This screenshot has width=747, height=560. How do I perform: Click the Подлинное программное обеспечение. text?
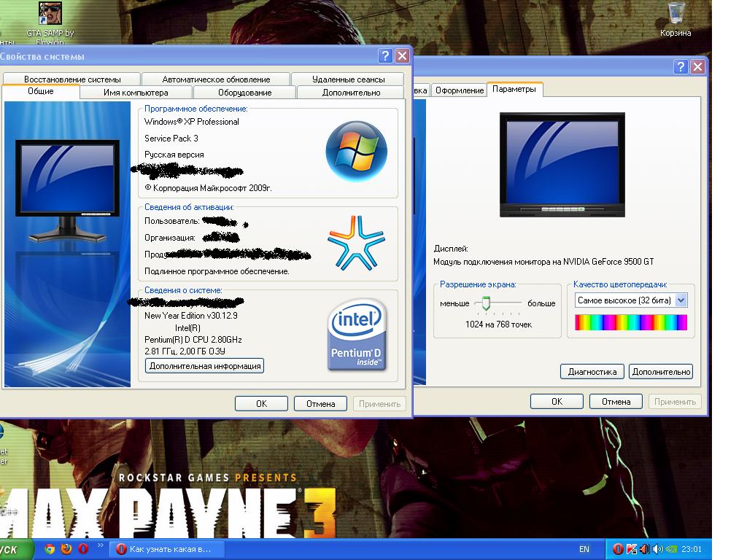[x=217, y=271]
